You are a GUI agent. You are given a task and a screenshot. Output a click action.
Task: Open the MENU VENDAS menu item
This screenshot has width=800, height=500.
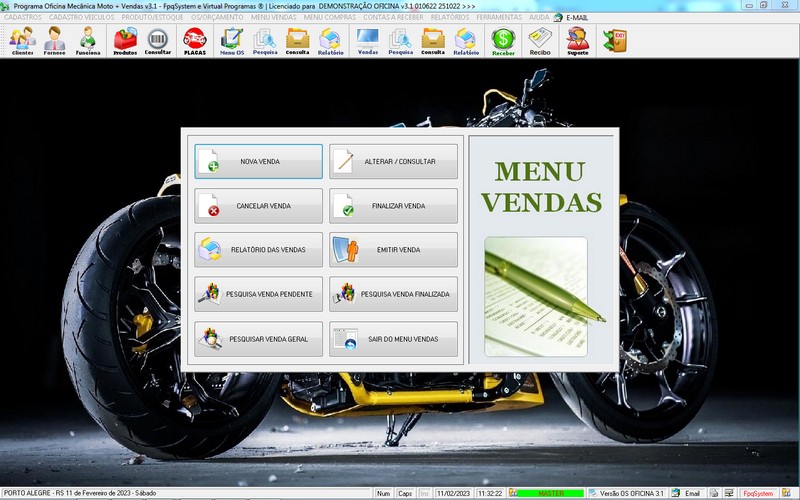click(x=273, y=17)
